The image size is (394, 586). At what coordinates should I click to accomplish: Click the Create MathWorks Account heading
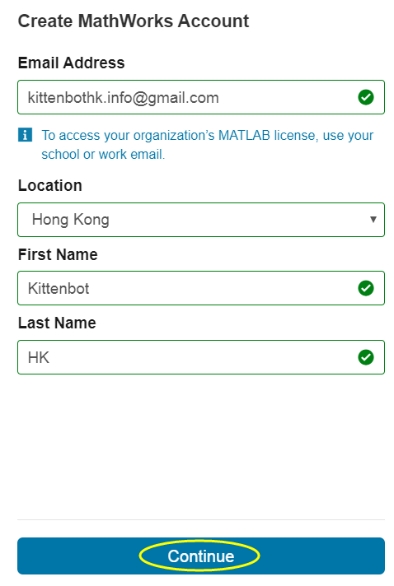133,21
